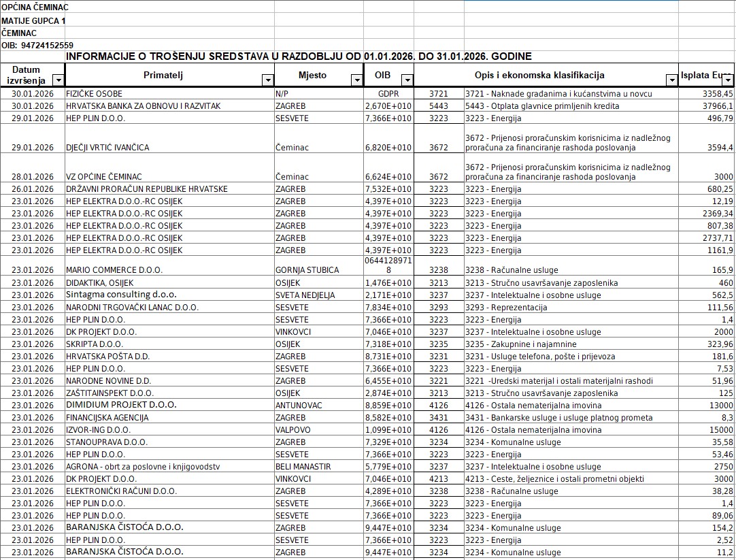Select the AGRONA obrt recipient cell
Screen dimensions: 736x560
click(142, 467)
